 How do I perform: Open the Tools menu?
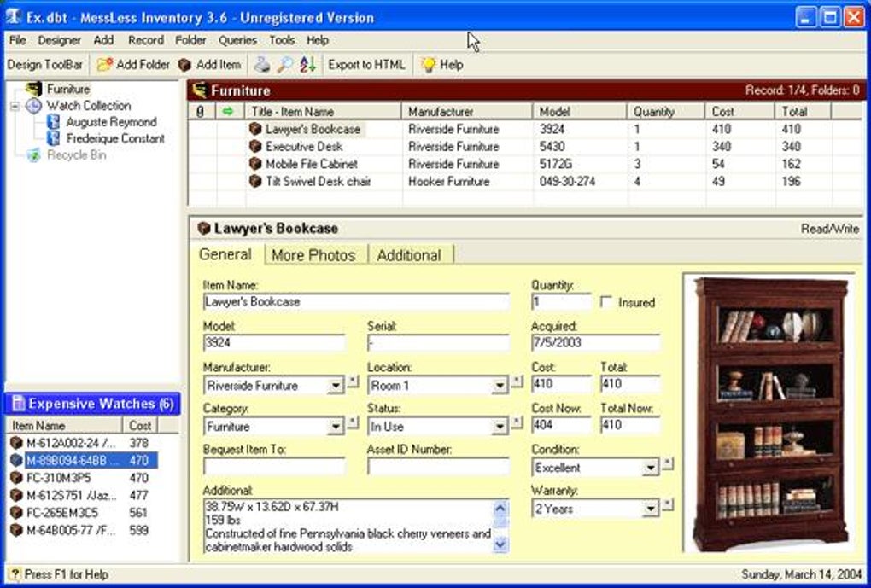[282, 40]
